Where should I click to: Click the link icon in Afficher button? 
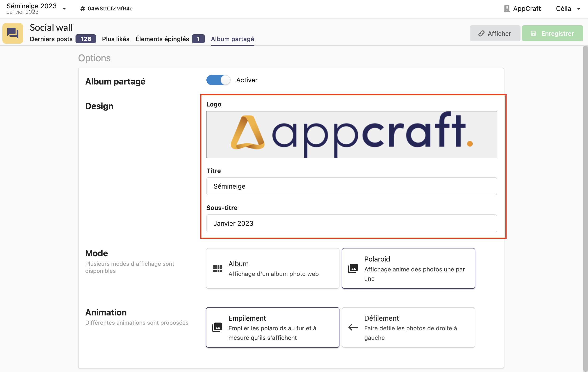click(481, 33)
